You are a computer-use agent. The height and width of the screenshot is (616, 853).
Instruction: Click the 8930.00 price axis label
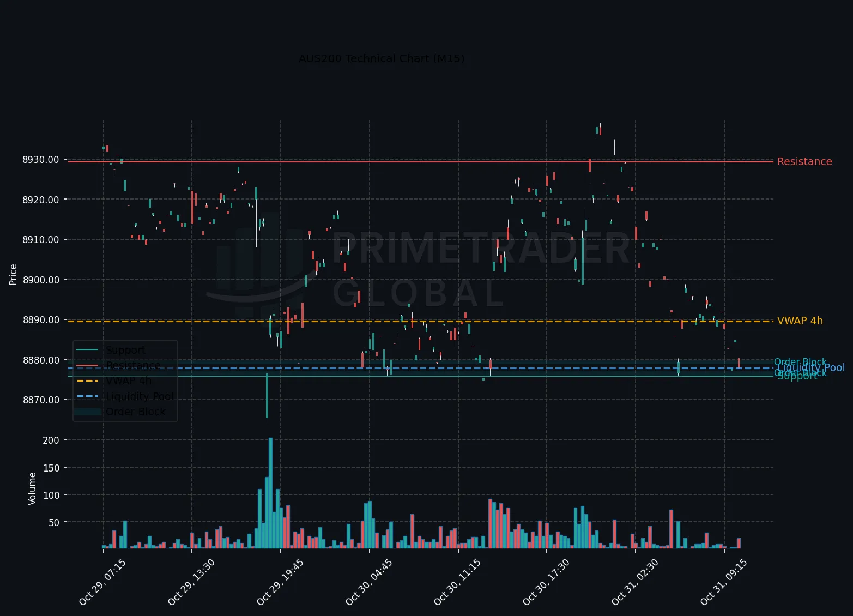[41, 160]
